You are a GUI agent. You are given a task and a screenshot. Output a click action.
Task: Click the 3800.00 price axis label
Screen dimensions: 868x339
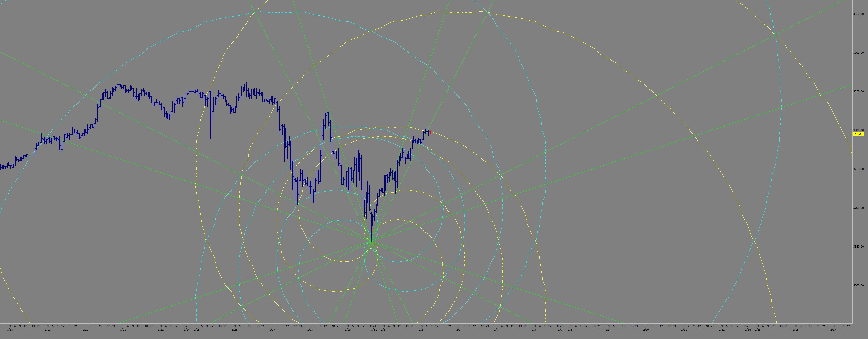click(x=858, y=130)
